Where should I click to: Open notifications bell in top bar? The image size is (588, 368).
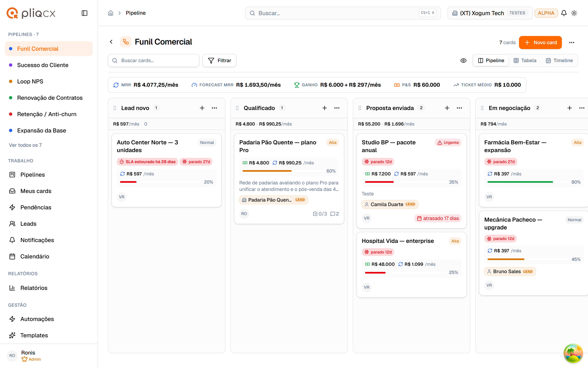pos(564,13)
